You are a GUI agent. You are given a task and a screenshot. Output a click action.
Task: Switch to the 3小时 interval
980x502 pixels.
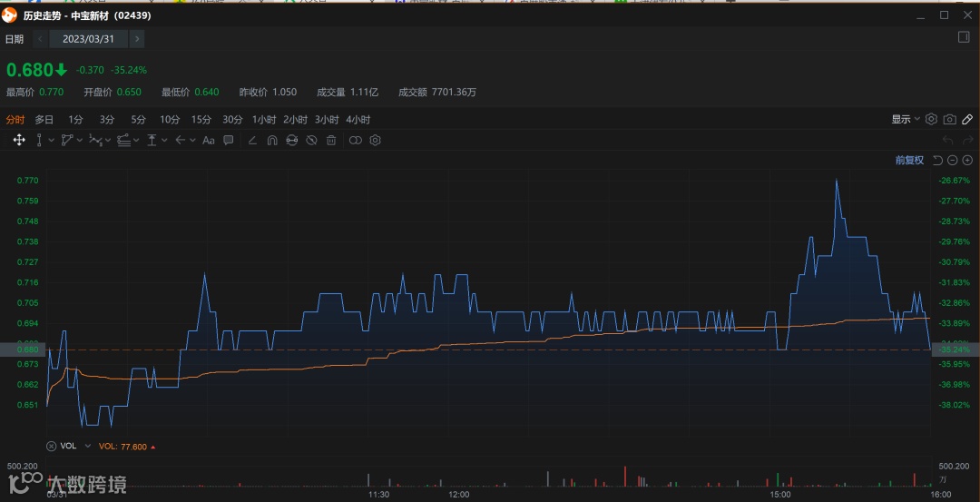(327, 120)
